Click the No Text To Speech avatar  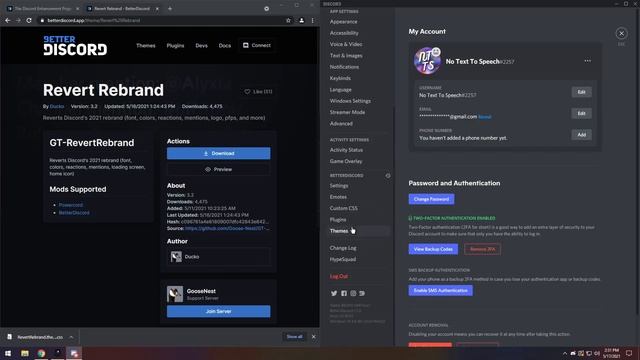(x=427, y=61)
